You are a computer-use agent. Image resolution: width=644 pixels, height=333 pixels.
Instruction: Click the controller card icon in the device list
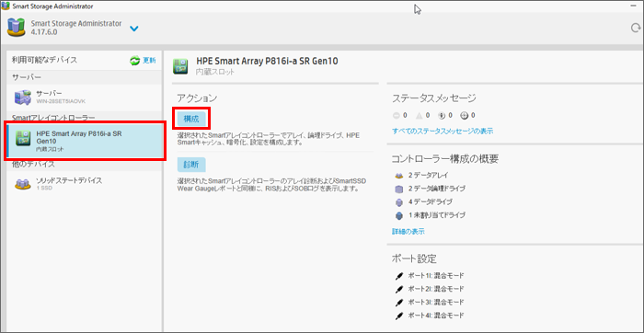pyautogui.click(x=23, y=138)
